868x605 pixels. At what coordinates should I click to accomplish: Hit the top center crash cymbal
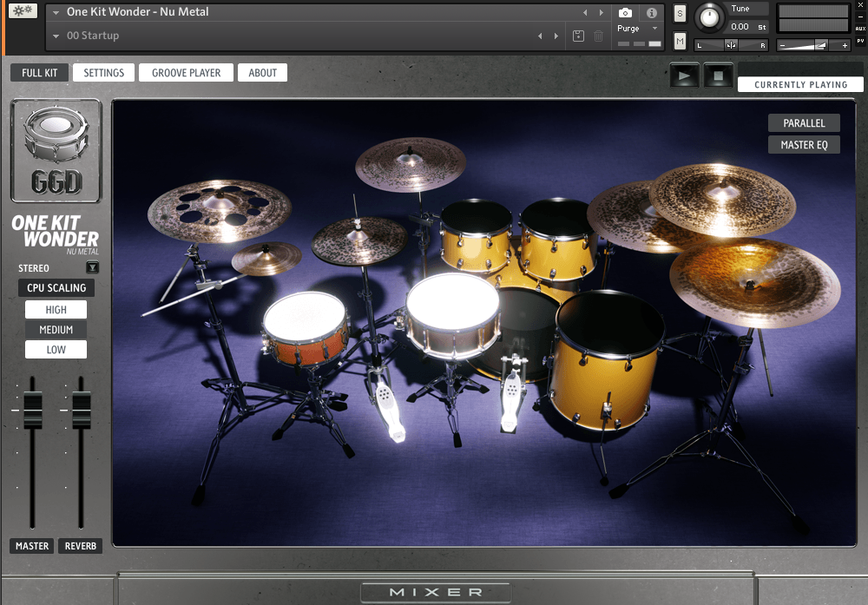click(x=411, y=164)
